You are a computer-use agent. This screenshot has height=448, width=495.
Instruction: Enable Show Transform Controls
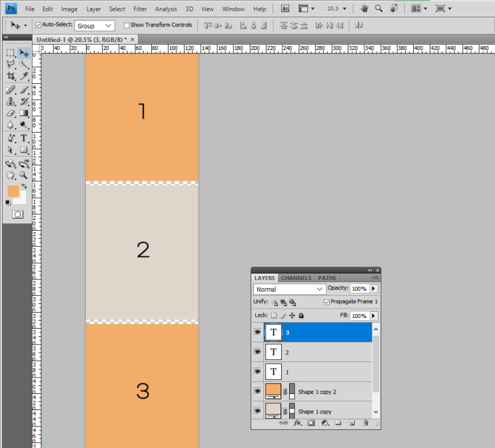tap(127, 25)
